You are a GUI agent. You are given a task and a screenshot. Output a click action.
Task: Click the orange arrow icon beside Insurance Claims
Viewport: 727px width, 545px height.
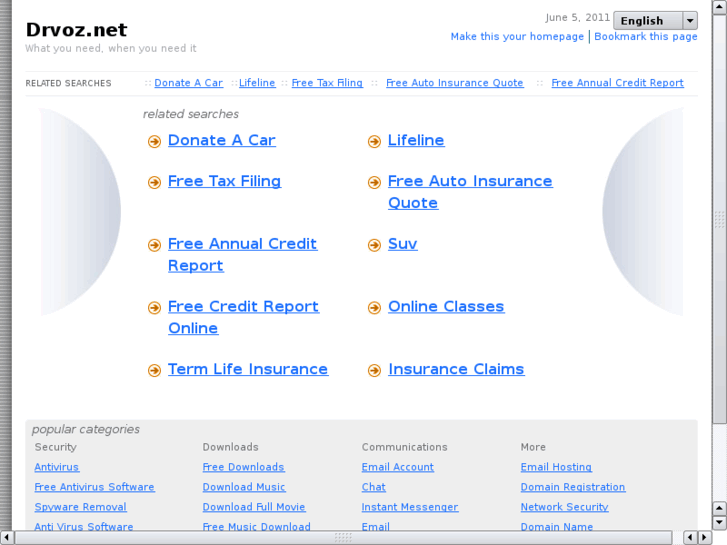374,370
